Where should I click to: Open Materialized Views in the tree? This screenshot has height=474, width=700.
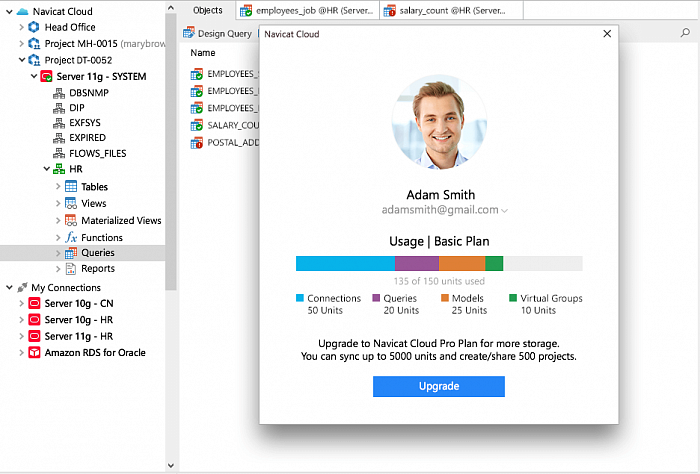point(120,220)
